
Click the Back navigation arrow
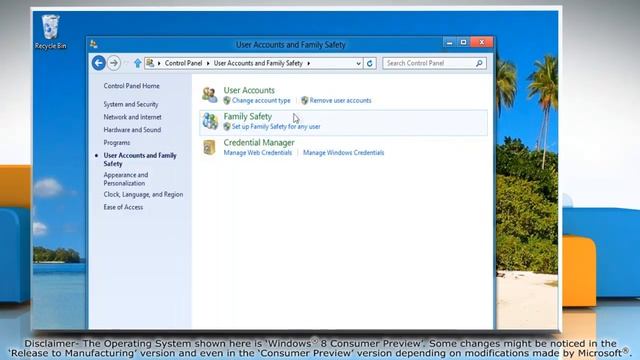pos(99,63)
